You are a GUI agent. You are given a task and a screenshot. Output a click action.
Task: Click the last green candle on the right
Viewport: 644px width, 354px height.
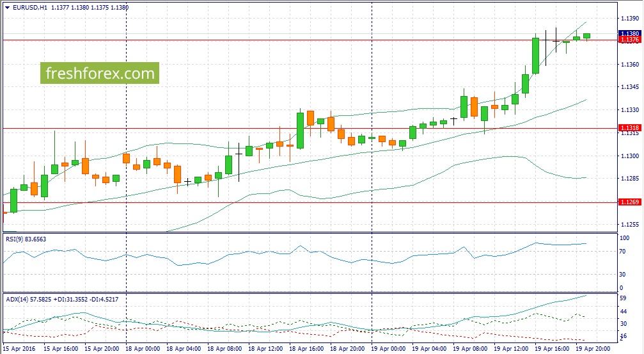pyautogui.click(x=586, y=36)
